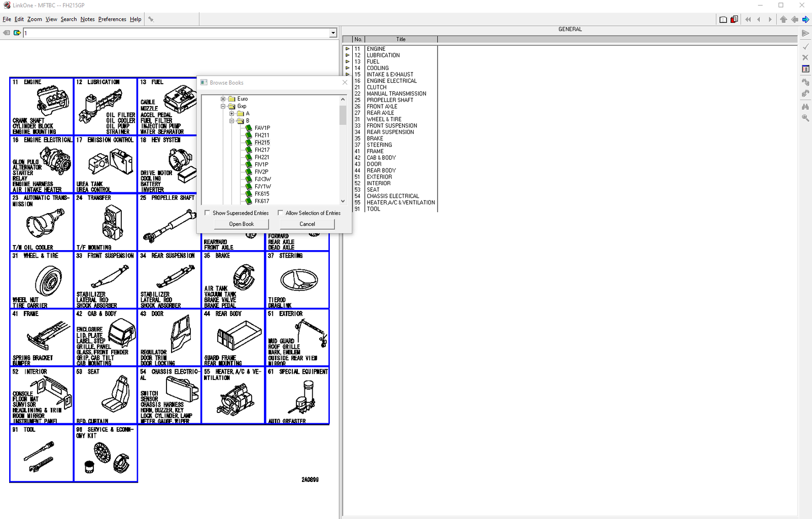Screen dimensions: 812x519
Task: Open the page number dropdown arrow
Action: tap(333, 33)
